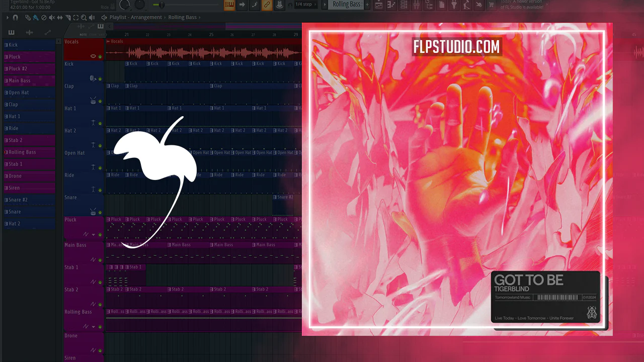
Task: Click the arrow before Rolling Bass pattern selector
Action: point(324,5)
